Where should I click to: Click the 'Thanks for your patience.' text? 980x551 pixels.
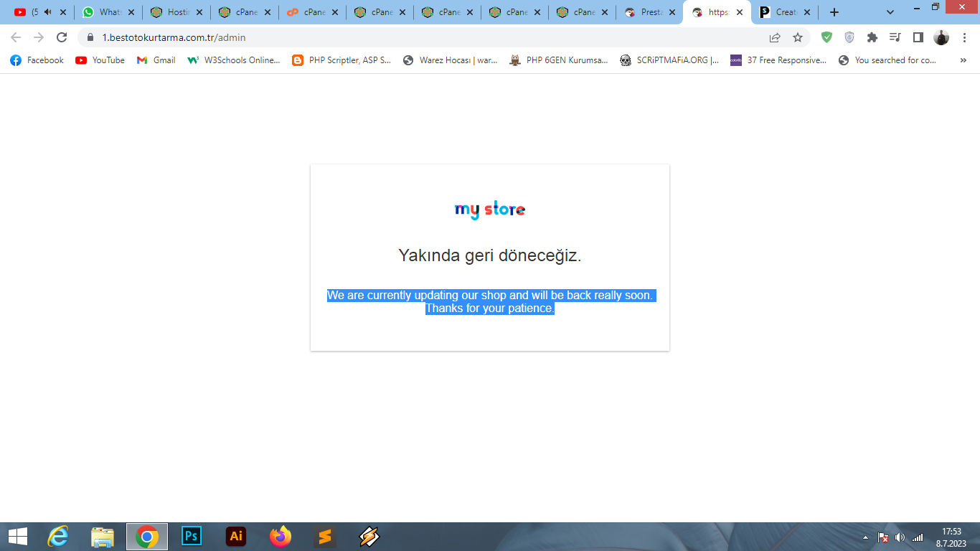(490, 309)
